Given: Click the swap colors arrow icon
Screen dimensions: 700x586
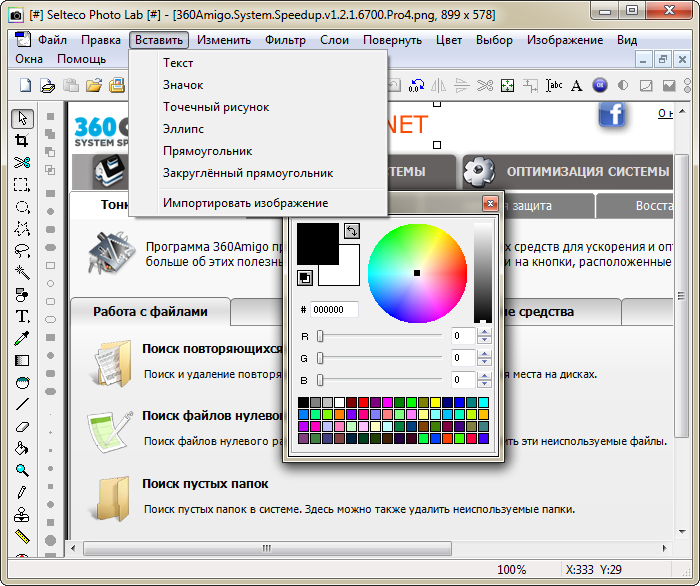Looking at the screenshot, I should coord(352,231).
